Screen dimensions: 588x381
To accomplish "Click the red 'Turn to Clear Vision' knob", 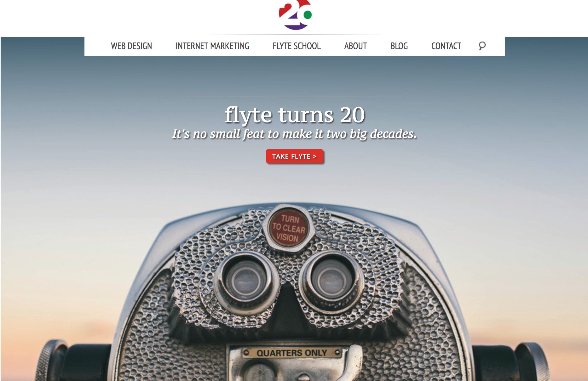I will [288, 228].
